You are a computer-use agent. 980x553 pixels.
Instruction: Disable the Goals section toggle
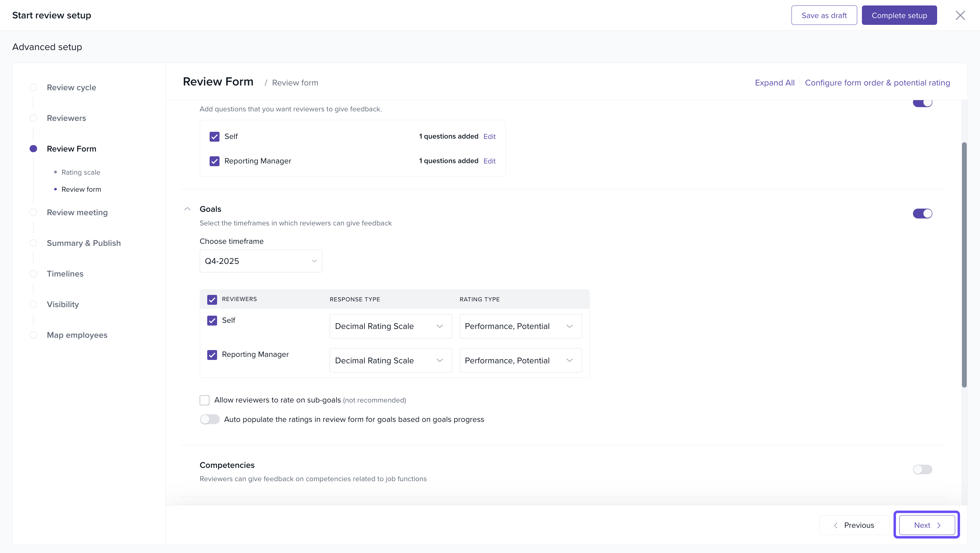pos(922,214)
